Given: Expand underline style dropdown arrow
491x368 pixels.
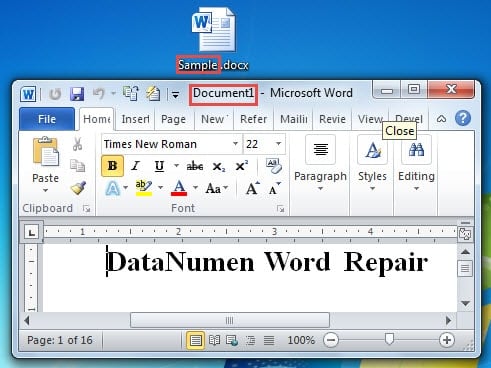Looking at the screenshot, I should (x=176, y=165).
